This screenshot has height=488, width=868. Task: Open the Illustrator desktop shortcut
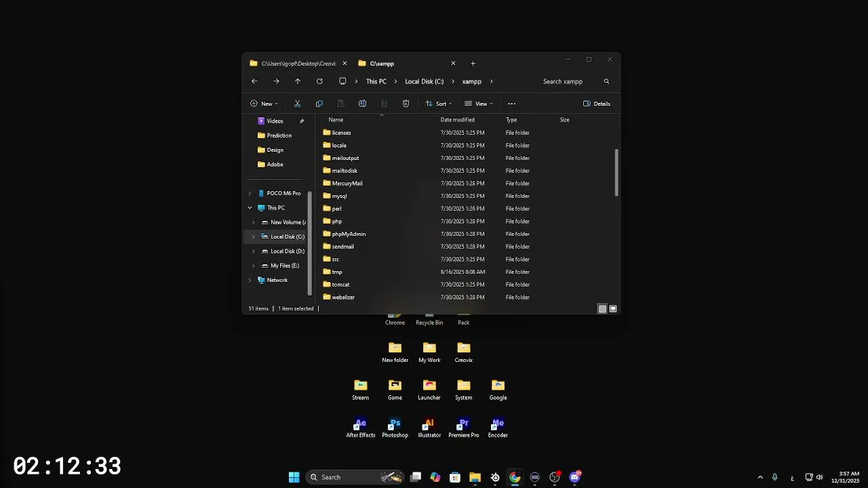429,428
